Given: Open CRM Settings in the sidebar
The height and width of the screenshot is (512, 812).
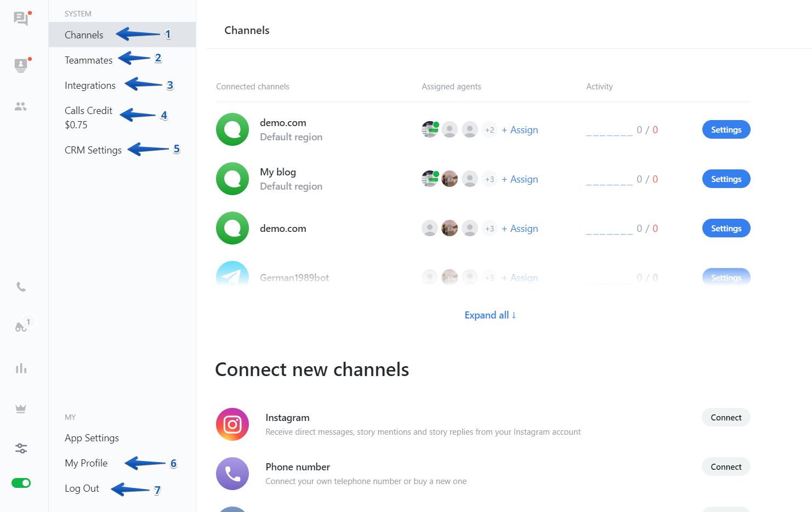Looking at the screenshot, I should [x=93, y=150].
